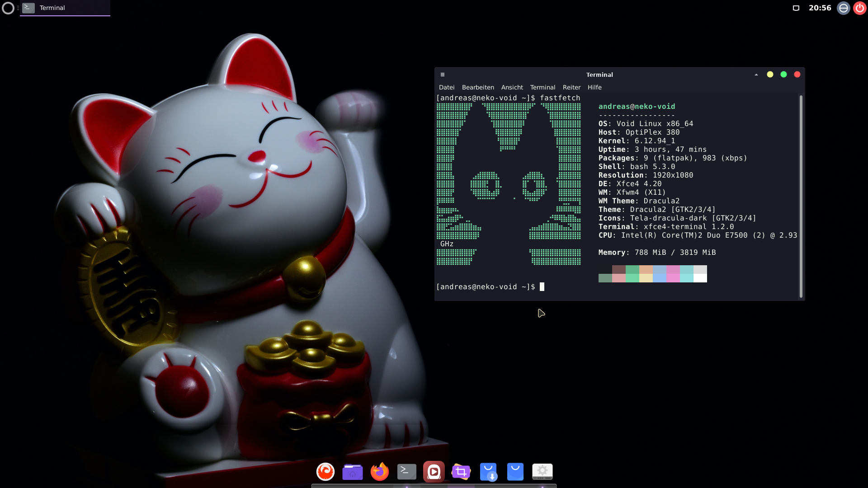The width and height of the screenshot is (868, 488).
Task: Launch the screenshot crop tool icon
Action: [461, 472]
